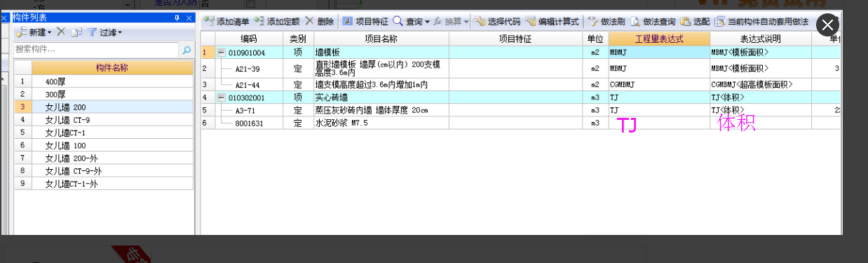Click 当前构件自动套用做法 button
The image size is (868, 263).
pyautogui.click(x=761, y=22)
